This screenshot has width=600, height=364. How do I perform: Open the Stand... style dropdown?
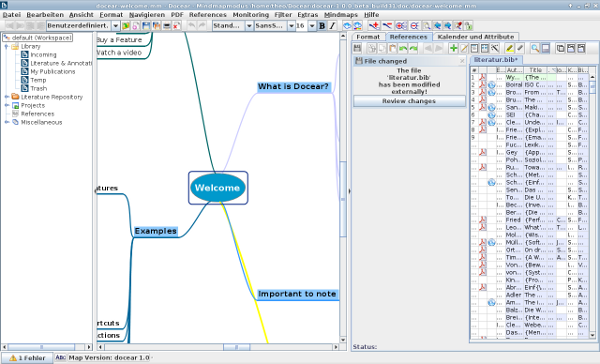(x=249, y=26)
